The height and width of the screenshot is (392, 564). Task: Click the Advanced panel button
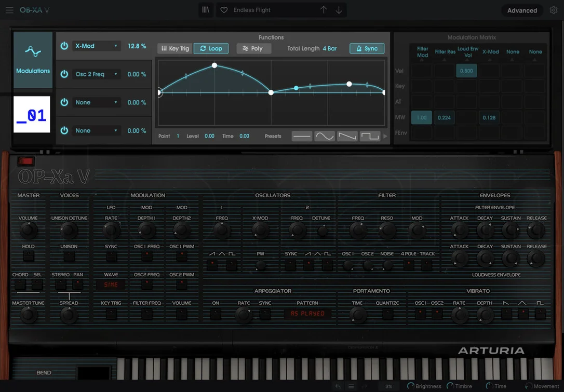pyautogui.click(x=522, y=10)
